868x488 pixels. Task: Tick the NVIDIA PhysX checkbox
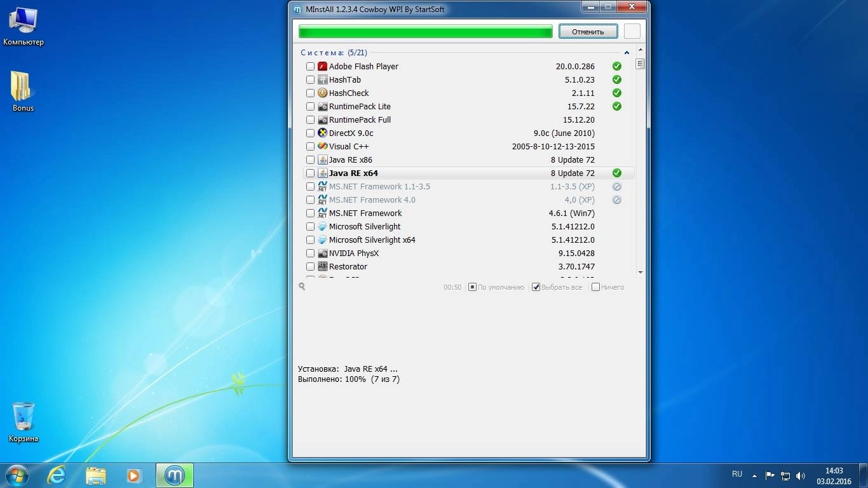310,253
